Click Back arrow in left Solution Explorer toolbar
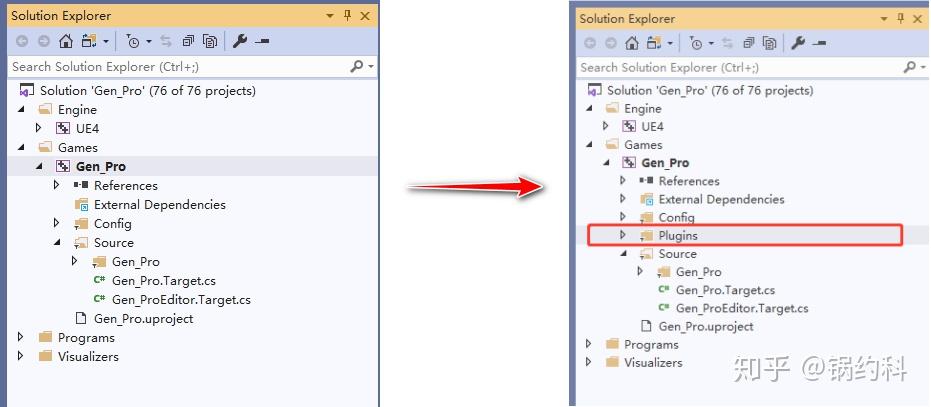Image resolution: width=931 pixels, height=407 pixels. click(21, 42)
